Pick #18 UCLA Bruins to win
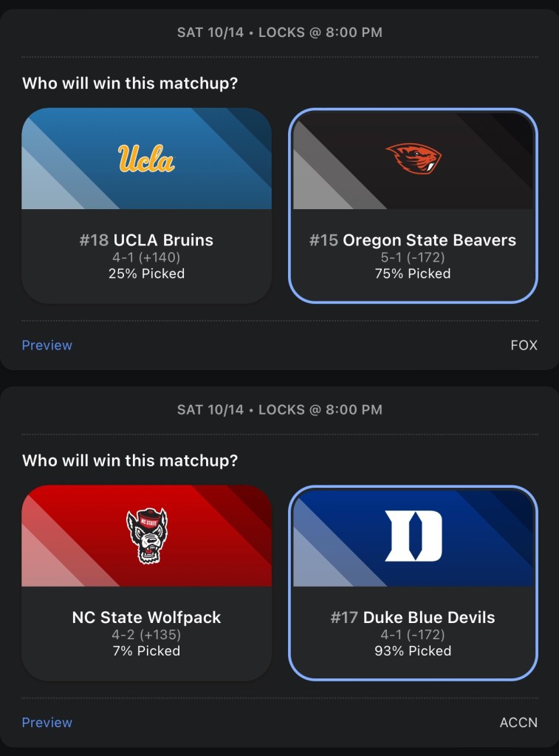This screenshot has height=756, width=559. [146, 240]
